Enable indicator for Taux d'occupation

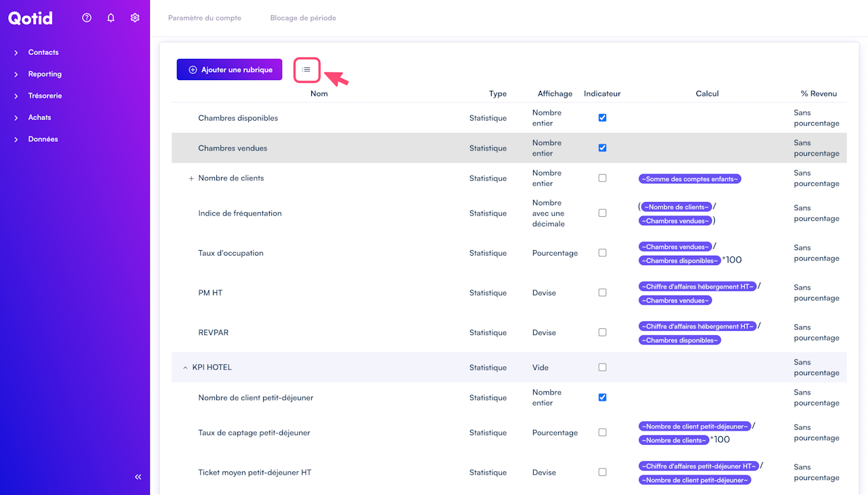point(602,253)
